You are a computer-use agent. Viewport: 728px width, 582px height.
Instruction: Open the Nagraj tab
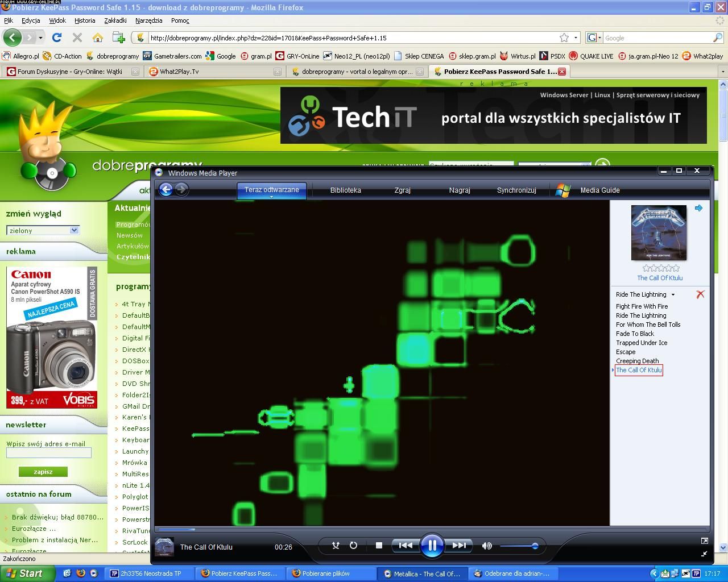tap(460, 190)
